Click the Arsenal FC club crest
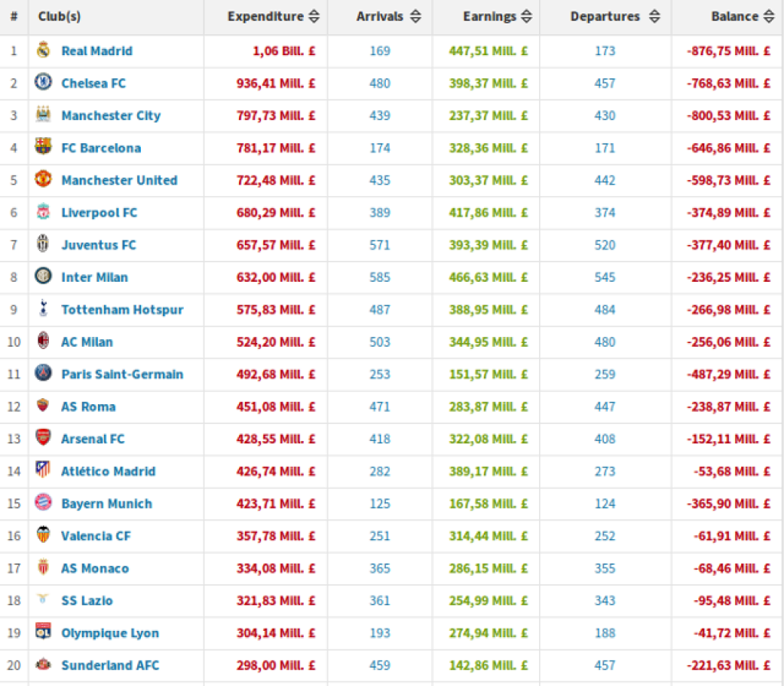 click(x=44, y=437)
